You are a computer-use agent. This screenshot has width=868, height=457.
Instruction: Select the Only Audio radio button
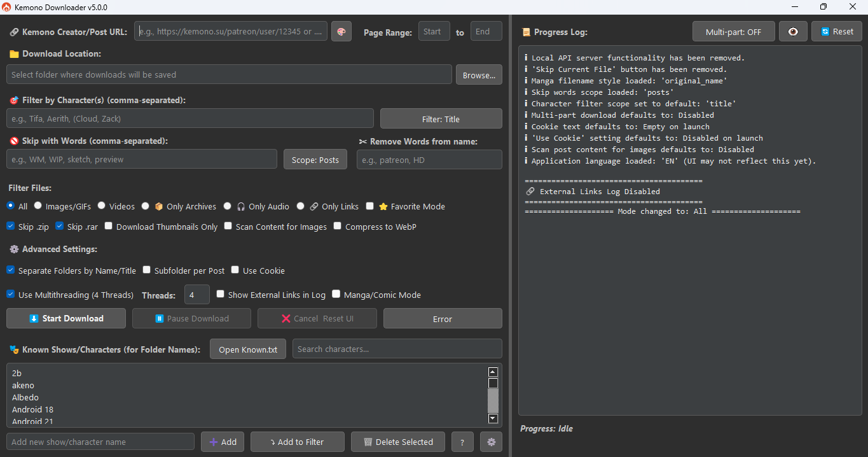click(x=227, y=206)
